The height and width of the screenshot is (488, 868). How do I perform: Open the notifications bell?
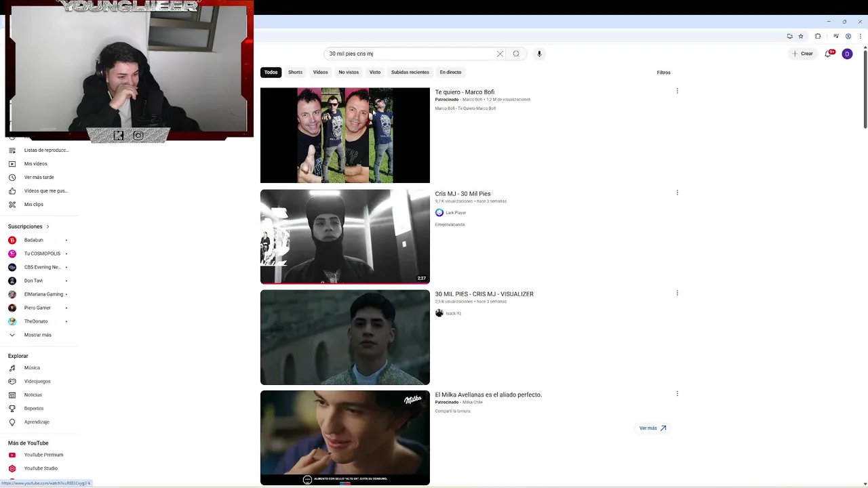click(829, 54)
